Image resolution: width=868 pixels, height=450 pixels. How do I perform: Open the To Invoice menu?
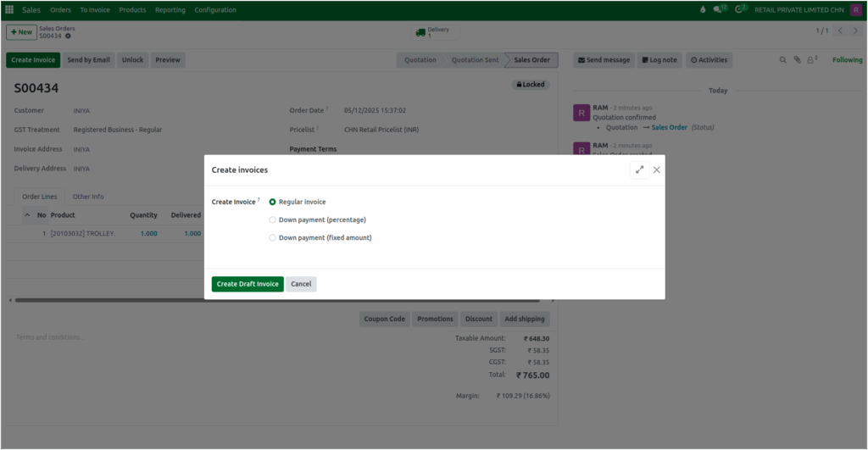pyautogui.click(x=95, y=9)
